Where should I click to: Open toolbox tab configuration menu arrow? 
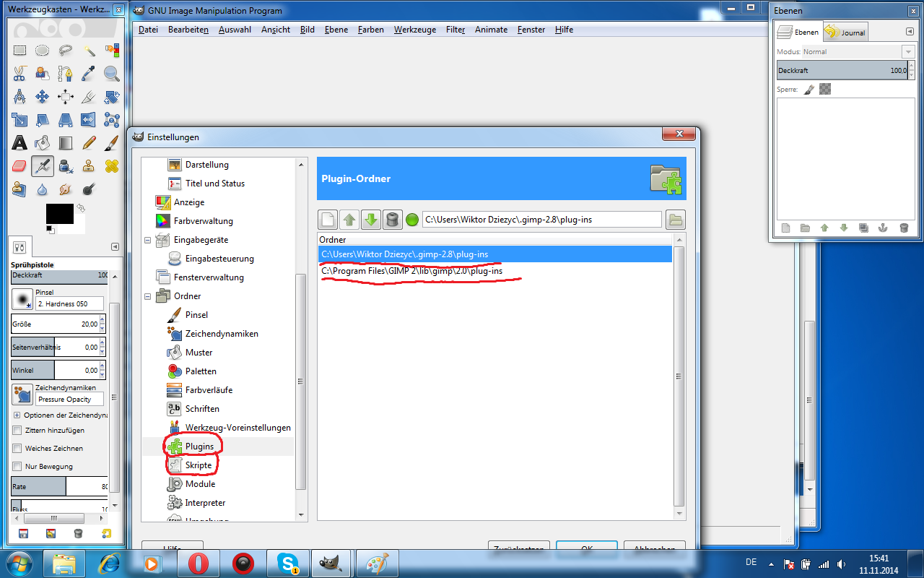[114, 246]
